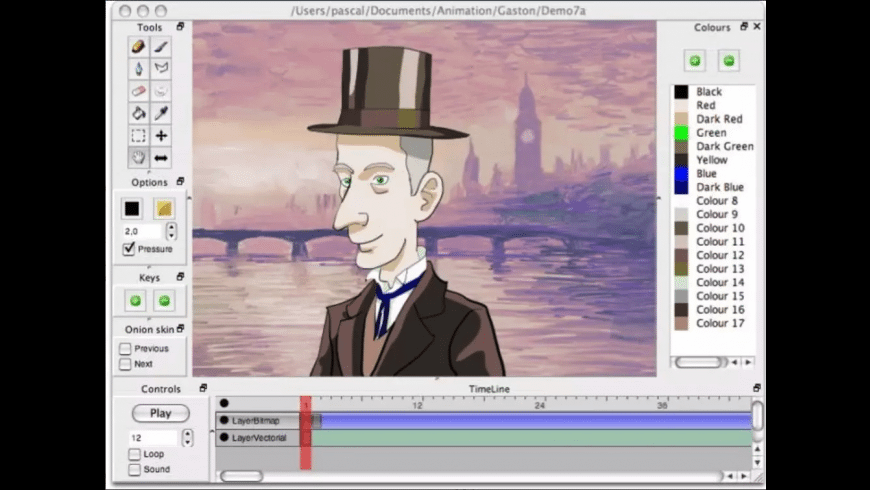Toggle visibility dot of LayerVectorial
870x490 pixels.
[x=224, y=437]
